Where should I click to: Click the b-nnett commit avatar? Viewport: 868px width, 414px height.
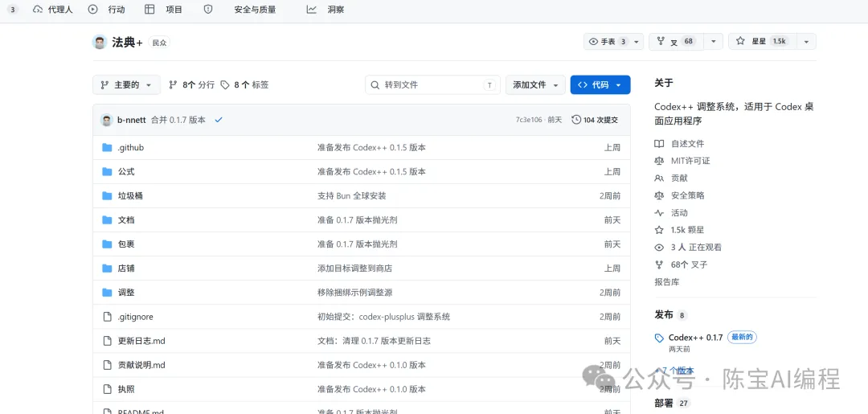pyautogui.click(x=107, y=120)
